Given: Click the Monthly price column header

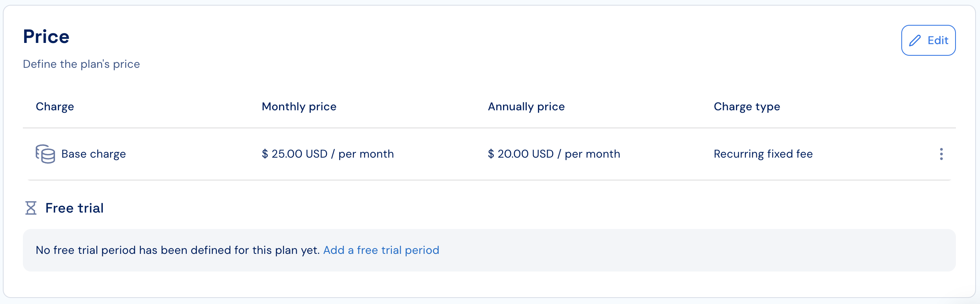Looking at the screenshot, I should [x=299, y=107].
